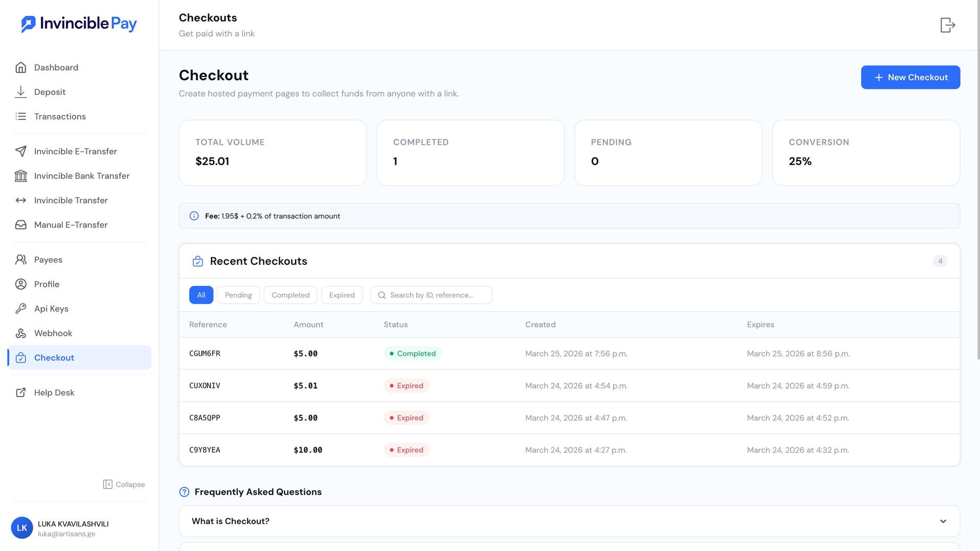The height and width of the screenshot is (551, 980).
Task: Click the Profile user-circle icon
Action: [21, 284]
